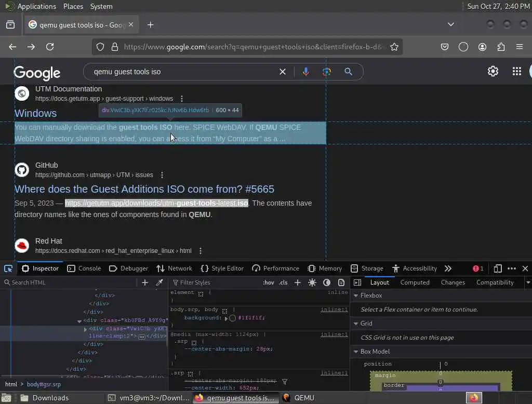The height and width of the screenshot is (404, 532).
Task: Open the Firefox hamburger application menu
Action: [x=520, y=47]
